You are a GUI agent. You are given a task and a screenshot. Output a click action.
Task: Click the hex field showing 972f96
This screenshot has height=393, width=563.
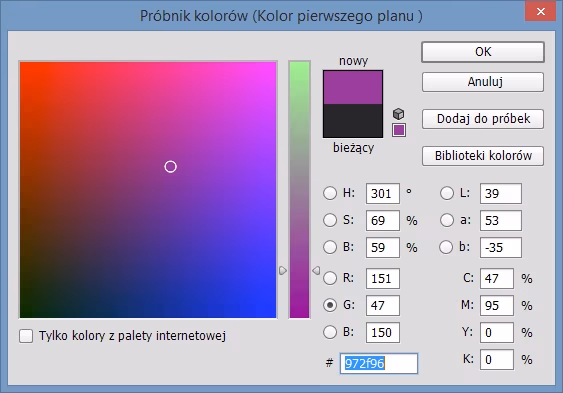tap(379, 364)
